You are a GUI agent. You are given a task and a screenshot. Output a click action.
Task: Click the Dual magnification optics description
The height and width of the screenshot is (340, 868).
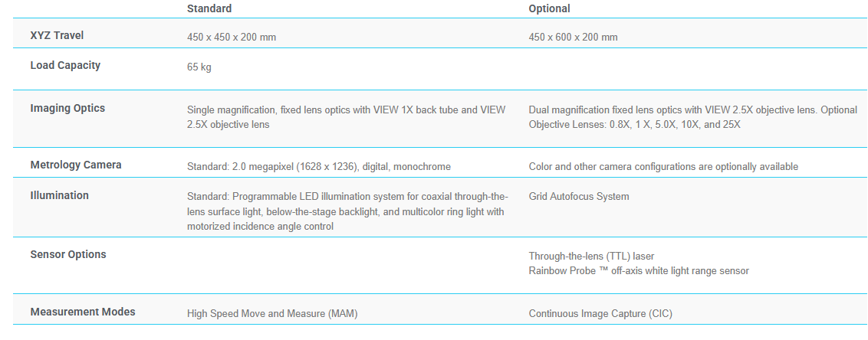click(692, 116)
